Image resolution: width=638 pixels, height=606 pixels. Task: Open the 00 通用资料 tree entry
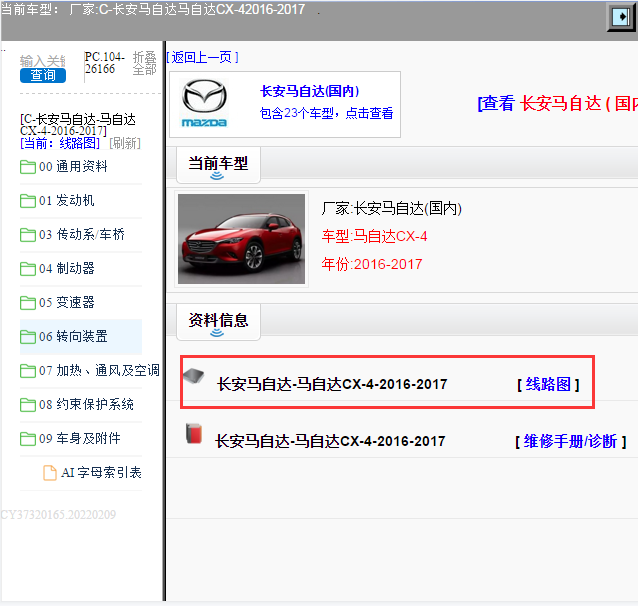pos(73,166)
